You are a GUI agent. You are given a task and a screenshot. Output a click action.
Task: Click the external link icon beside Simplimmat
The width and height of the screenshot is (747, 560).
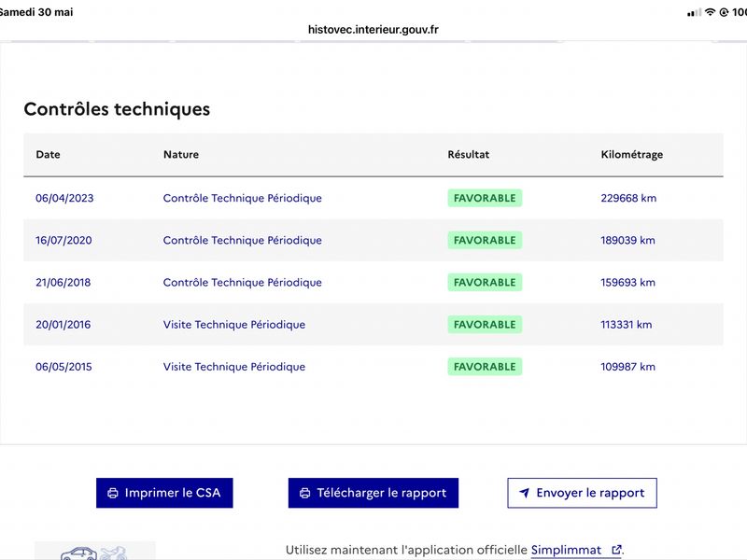coord(616,550)
